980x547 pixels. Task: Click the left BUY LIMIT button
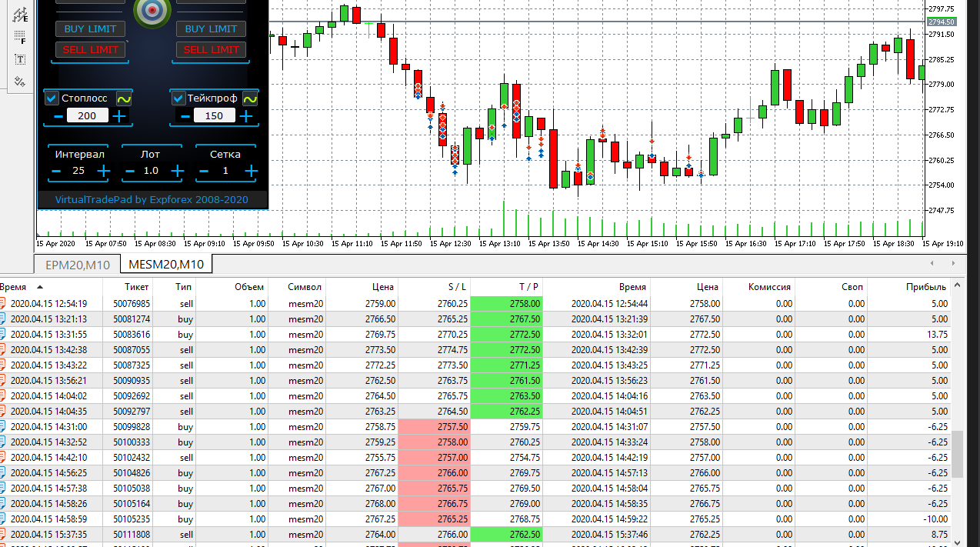[x=90, y=28]
